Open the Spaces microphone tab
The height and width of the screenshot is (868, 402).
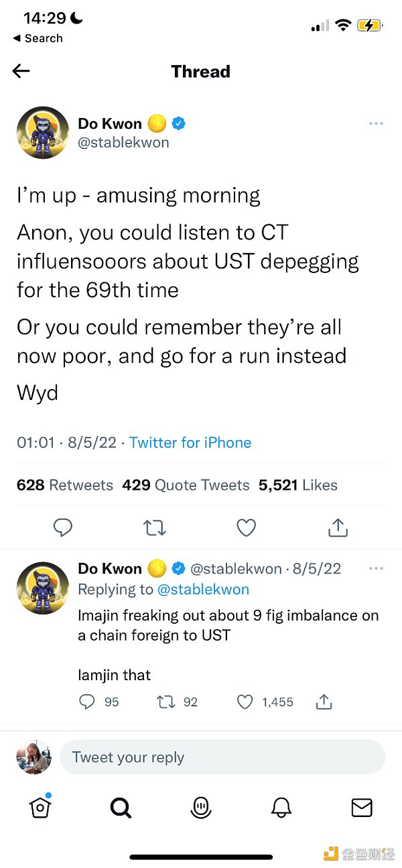201,808
